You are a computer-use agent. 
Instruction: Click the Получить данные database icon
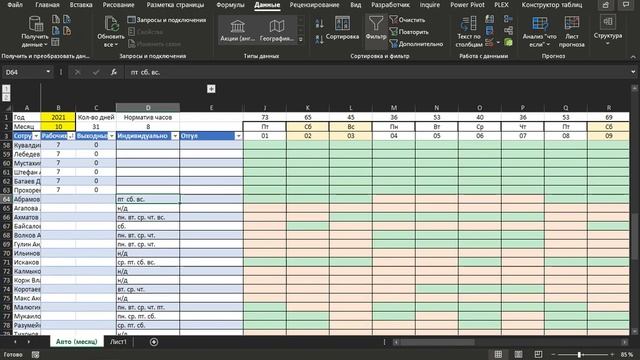tap(36, 24)
